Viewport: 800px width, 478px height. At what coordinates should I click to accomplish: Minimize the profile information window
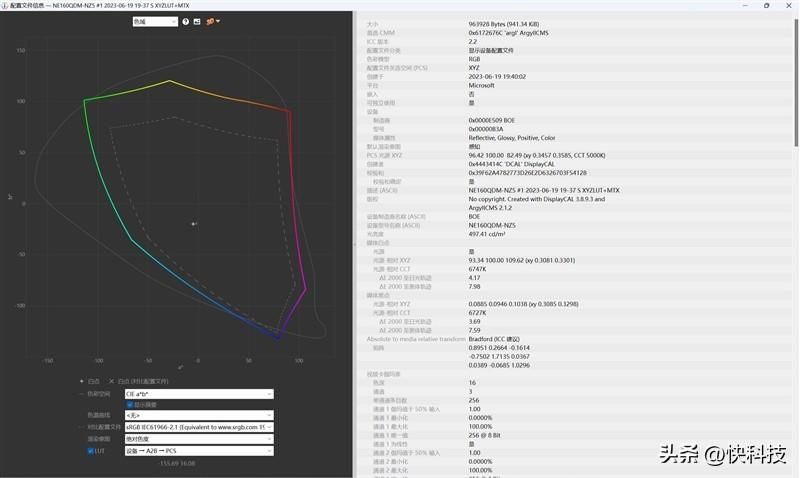tap(745, 5)
